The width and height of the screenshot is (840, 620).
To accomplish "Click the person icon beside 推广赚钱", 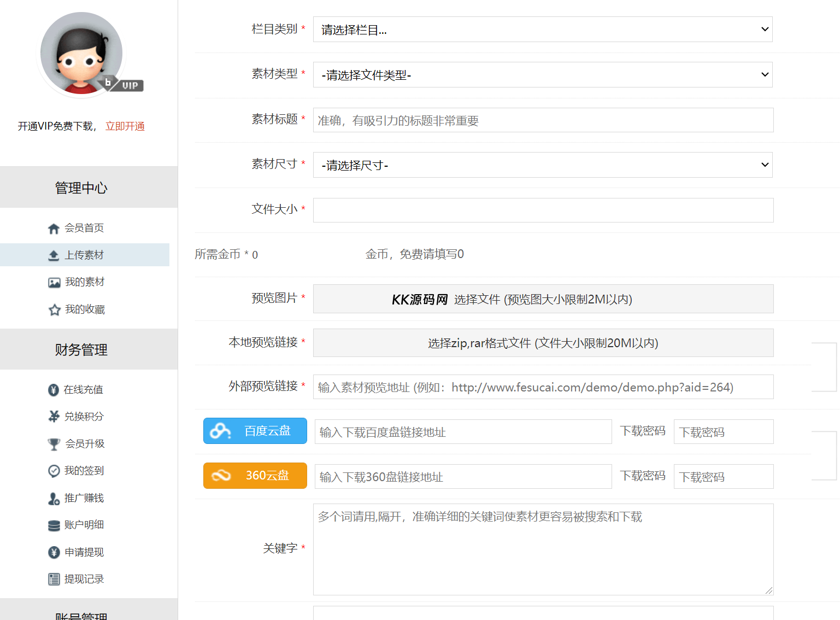I will click(x=54, y=499).
